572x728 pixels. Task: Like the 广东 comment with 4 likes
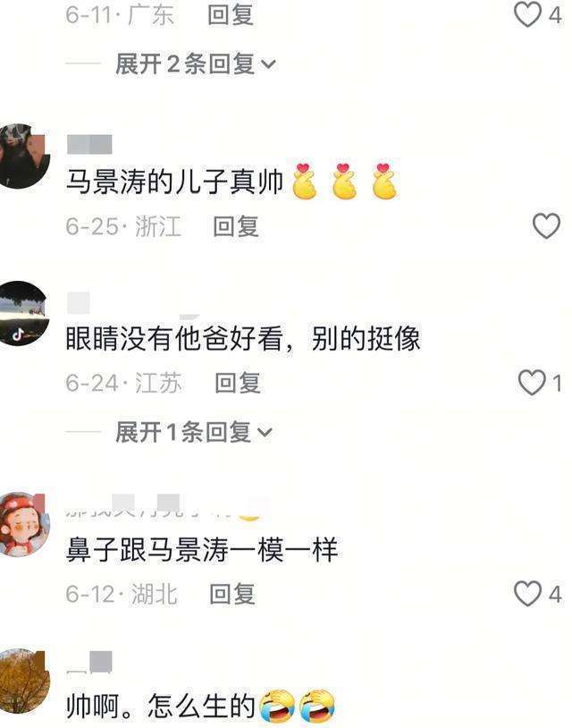[x=527, y=15]
